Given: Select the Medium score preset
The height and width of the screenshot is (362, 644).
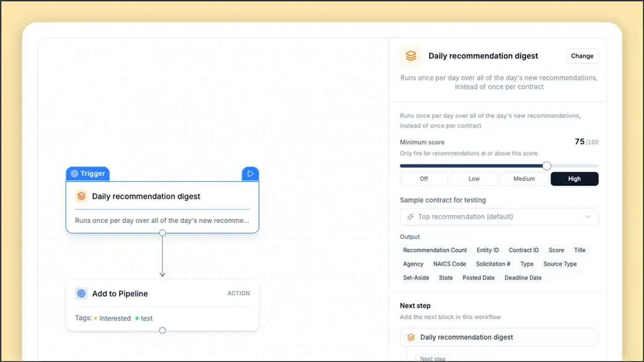Looking at the screenshot, I should coord(524,179).
